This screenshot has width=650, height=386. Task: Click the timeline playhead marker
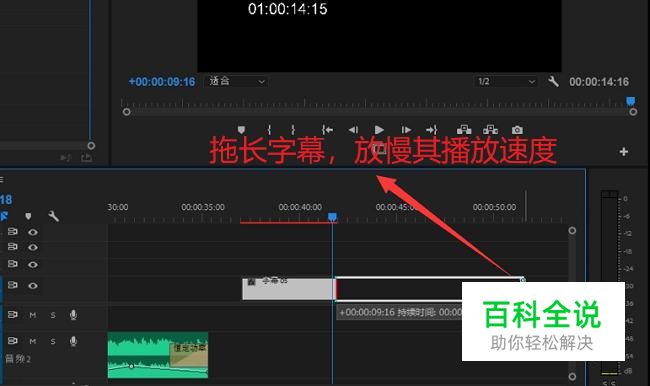pyautogui.click(x=332, y=217)
